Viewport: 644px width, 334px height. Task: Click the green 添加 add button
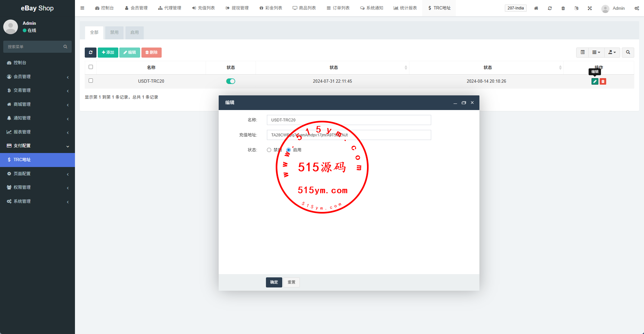108,52
